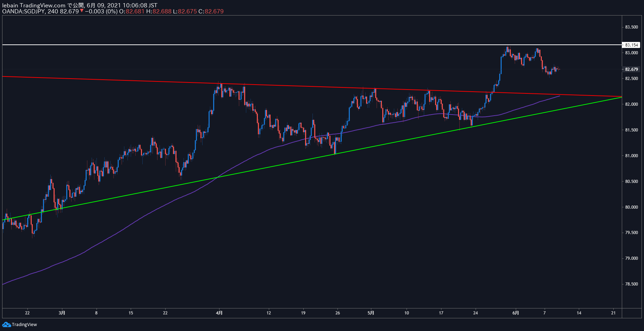Click the −0.003 (0%) change value

101,11
